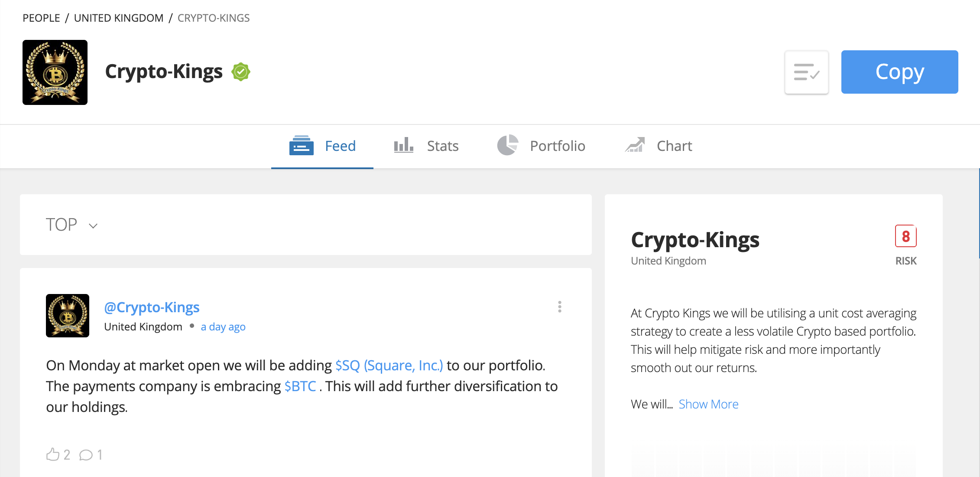Click Show More in profile bio

[x=708, y=404]
